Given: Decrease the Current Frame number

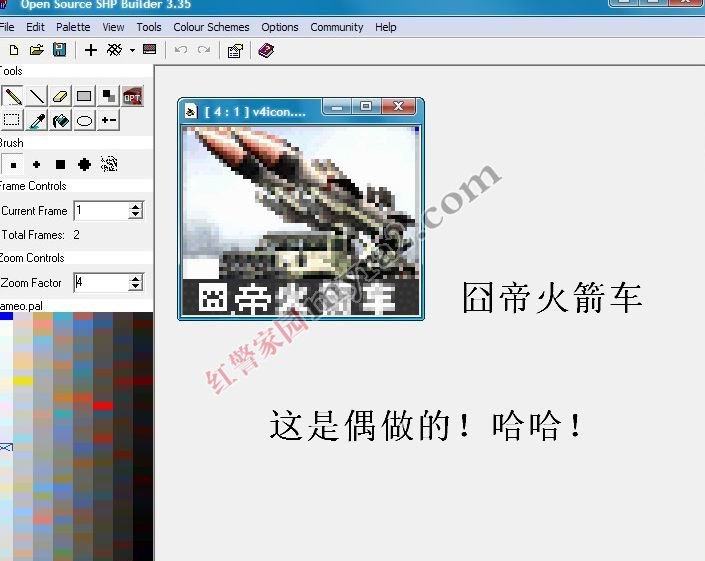Looking at the screenshot, I should (135, 214).
